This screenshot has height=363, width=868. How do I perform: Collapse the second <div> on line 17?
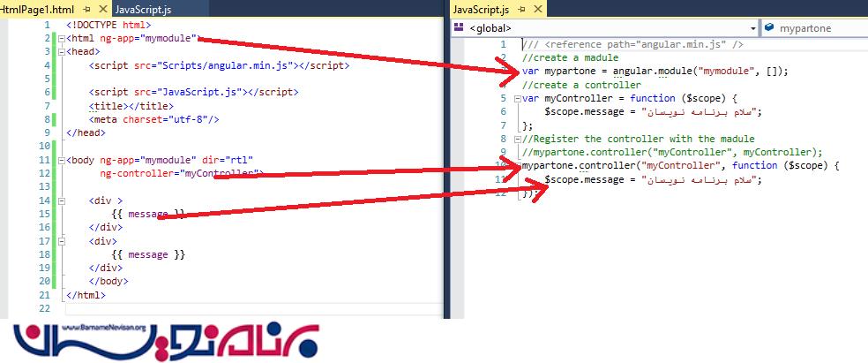pos(60,242)
